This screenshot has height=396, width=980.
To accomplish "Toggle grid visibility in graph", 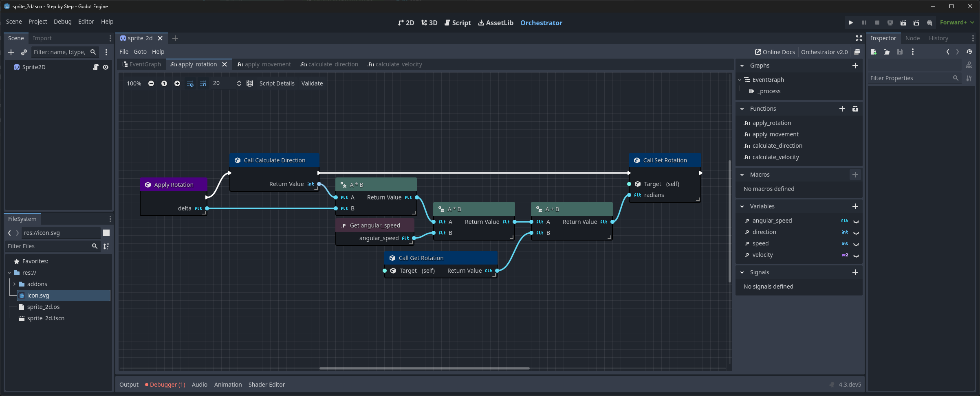I will [190, 83].
